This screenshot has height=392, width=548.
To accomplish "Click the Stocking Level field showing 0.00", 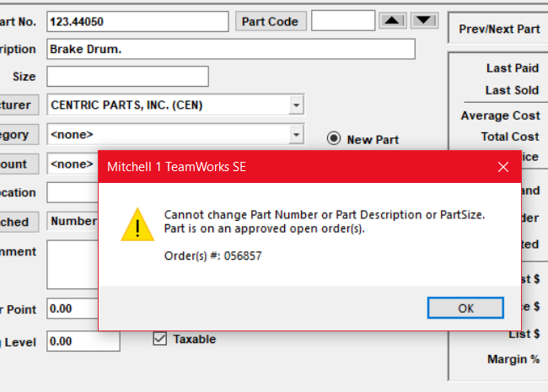I will (83, 341).
